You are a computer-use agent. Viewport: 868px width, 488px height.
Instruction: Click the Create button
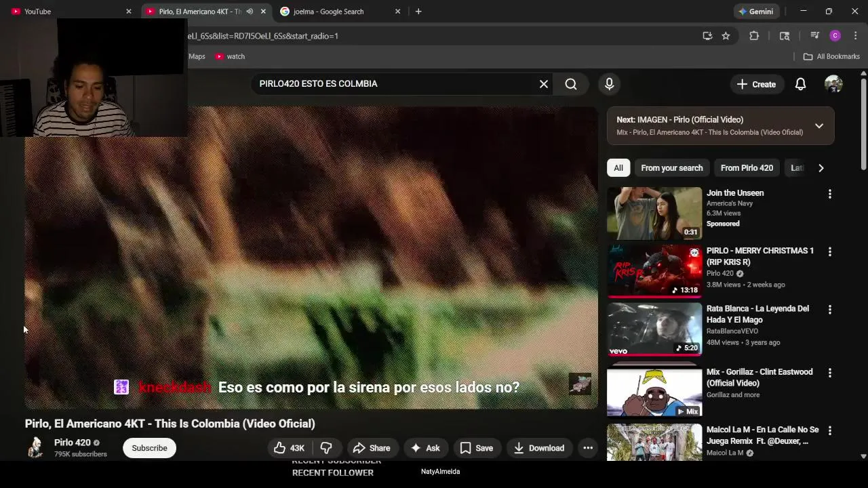click(756, 84)
